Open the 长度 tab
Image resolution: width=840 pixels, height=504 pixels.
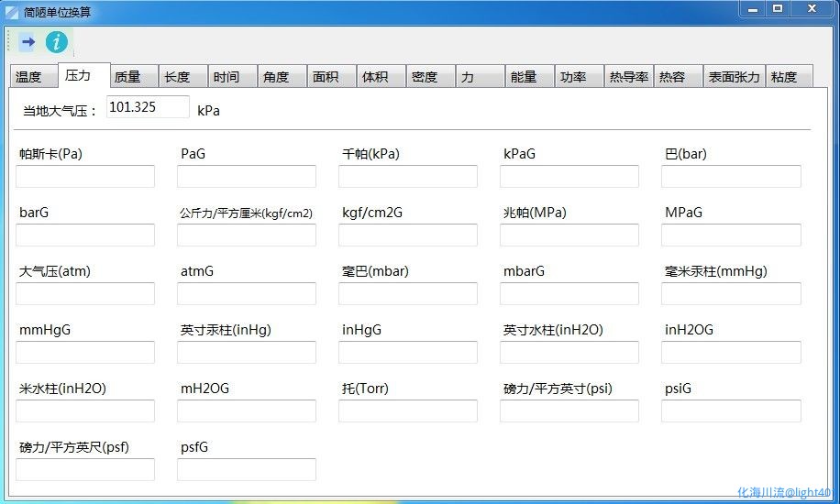pos(178,77)
